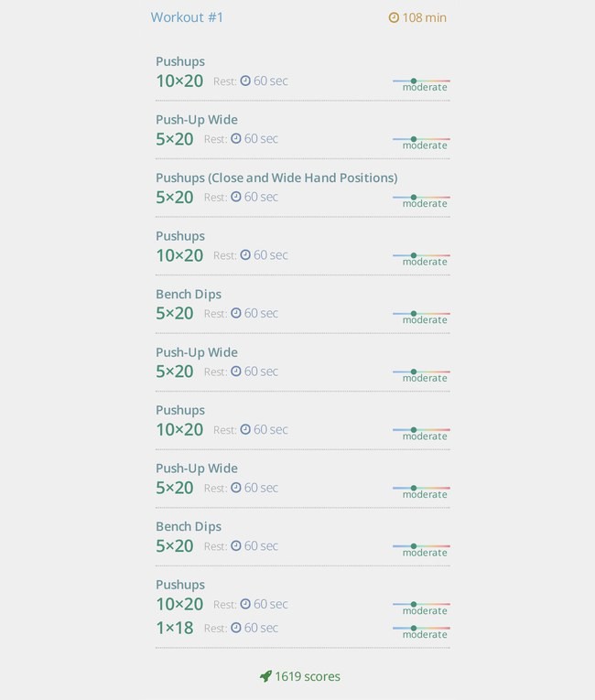Click the rest clock icon for Close and Wide Hand Positions

tap(236, 197)
